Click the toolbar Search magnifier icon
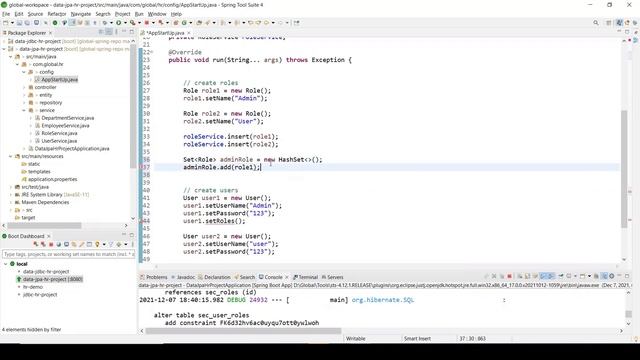The width and height of the screenshot is (640, 360). pos(596,23)
